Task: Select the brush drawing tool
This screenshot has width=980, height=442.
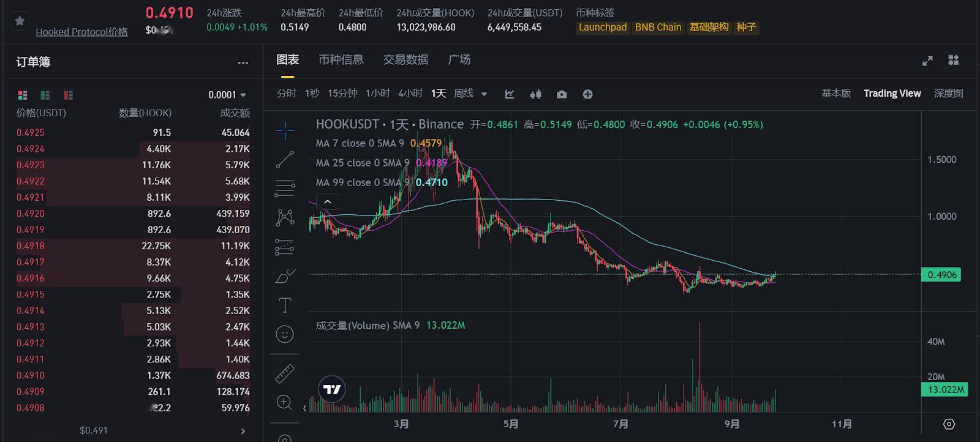Action: point(285,277)
